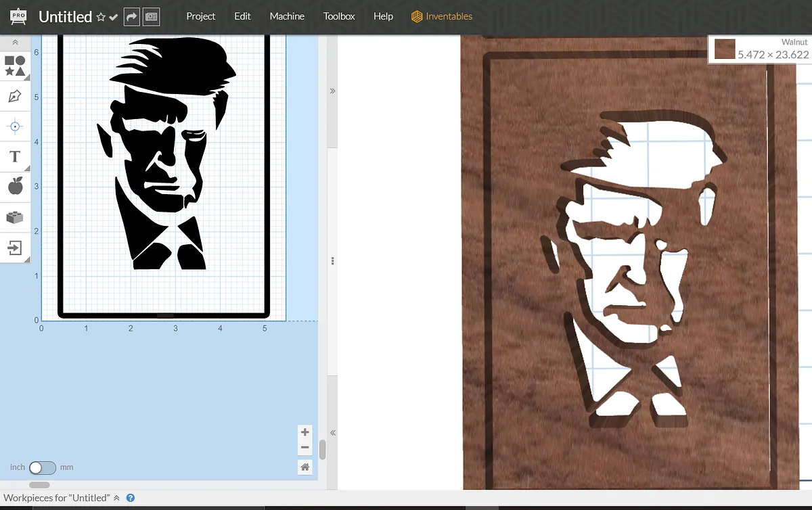
Task: Click the Share arrow button
Action: pos(132,17)
